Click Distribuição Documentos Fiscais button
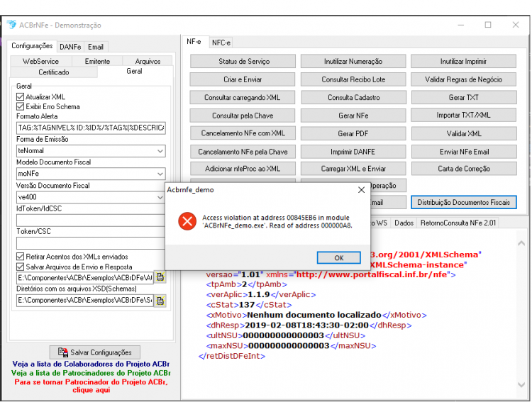Image resolution: width=532 pixels, height=402 pixels. 464,202
